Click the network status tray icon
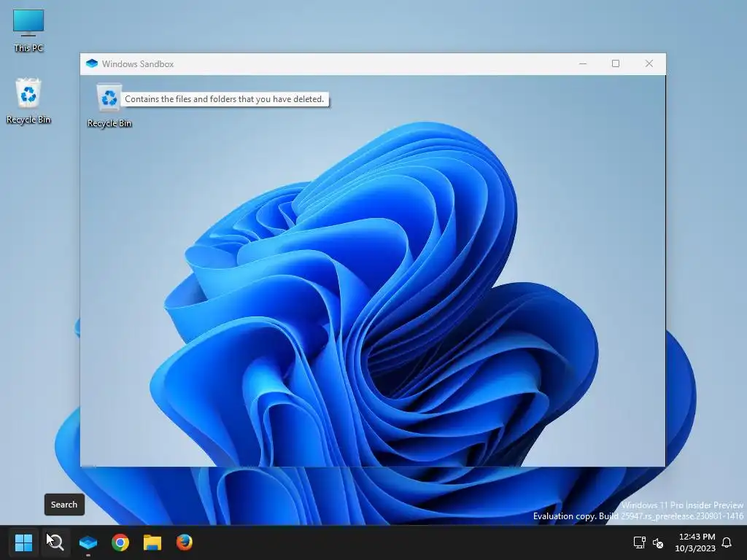The width and height of the screenshot is (747, 560). [639, 542]
